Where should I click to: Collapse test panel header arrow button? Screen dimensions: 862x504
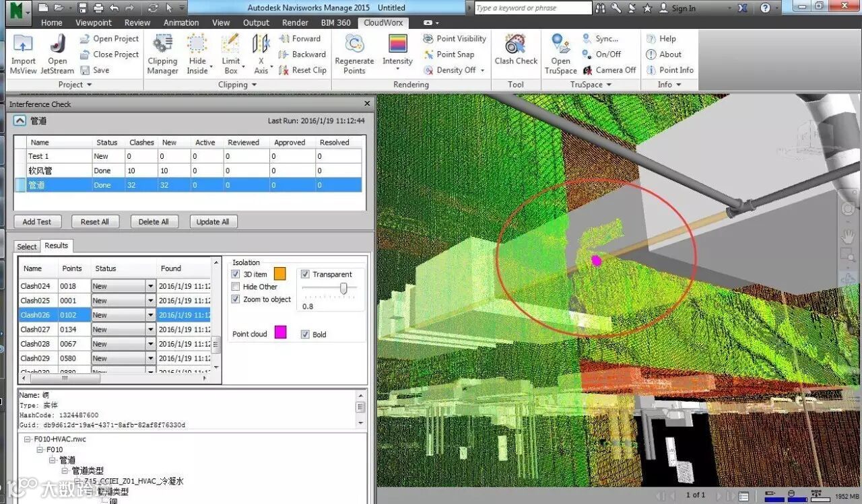pyautogui.click(x=20, y=121)
